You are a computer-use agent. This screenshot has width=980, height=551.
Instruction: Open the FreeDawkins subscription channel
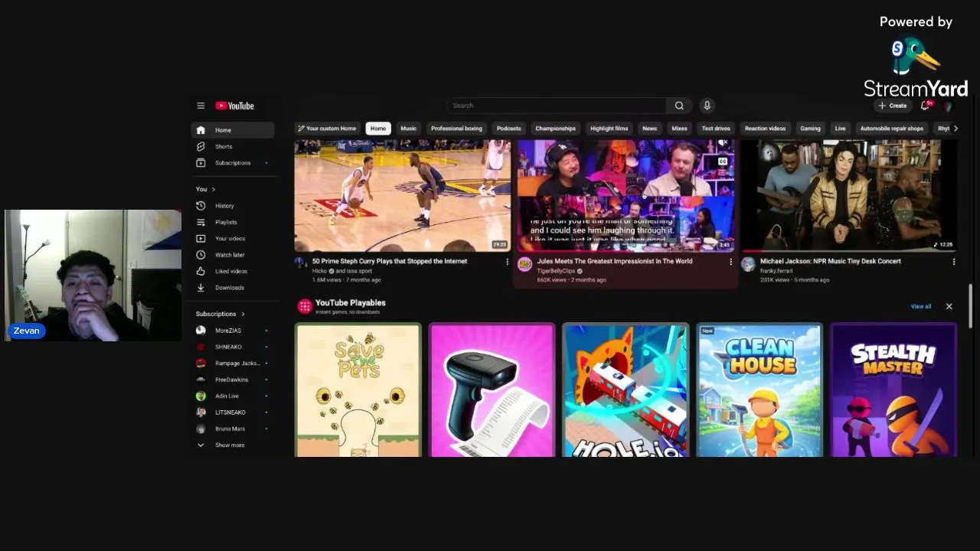point(233,380)
